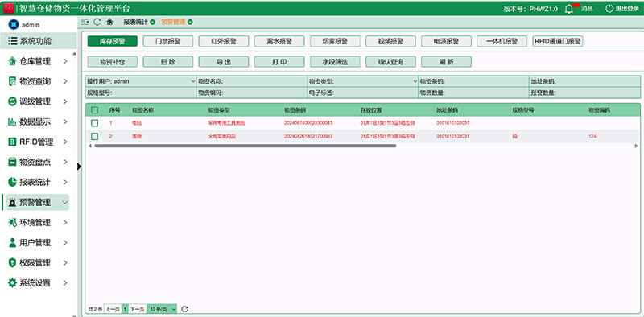Click the 上一页 pagination button
The height and width of the screenshot is (317, 644).
coord(113,309)
